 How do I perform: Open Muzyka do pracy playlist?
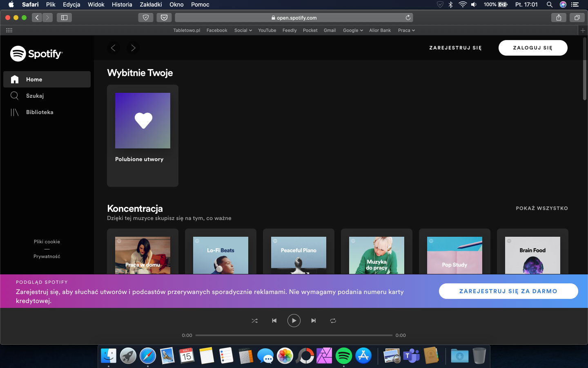tap(376, 251)
